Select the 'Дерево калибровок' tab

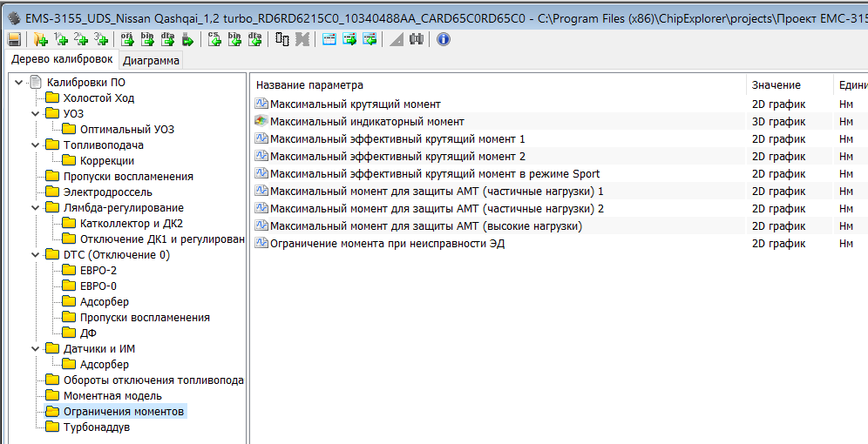(61, 60)
